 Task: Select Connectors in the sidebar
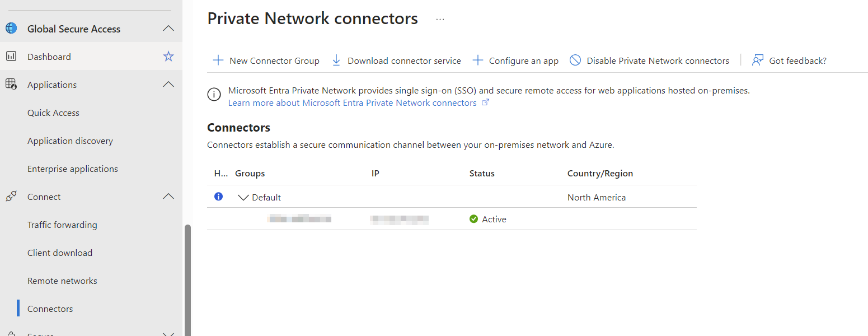pos(50,309)
